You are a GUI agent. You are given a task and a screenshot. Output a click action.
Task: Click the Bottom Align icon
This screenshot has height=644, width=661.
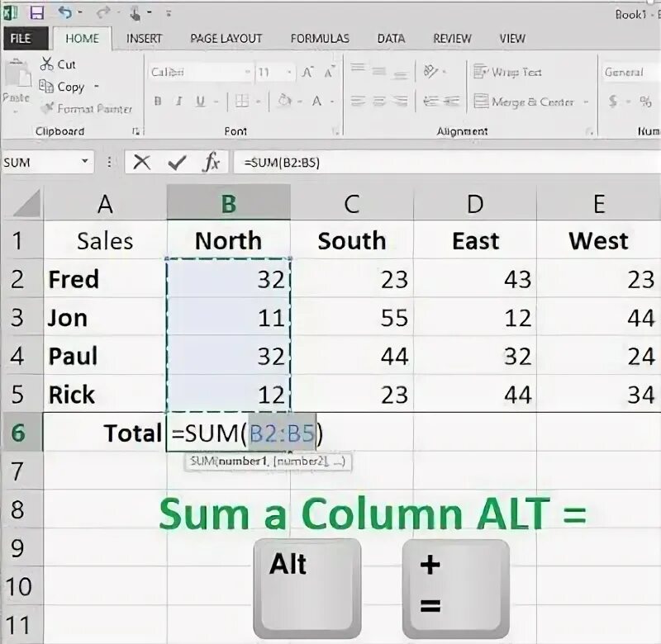400,75
